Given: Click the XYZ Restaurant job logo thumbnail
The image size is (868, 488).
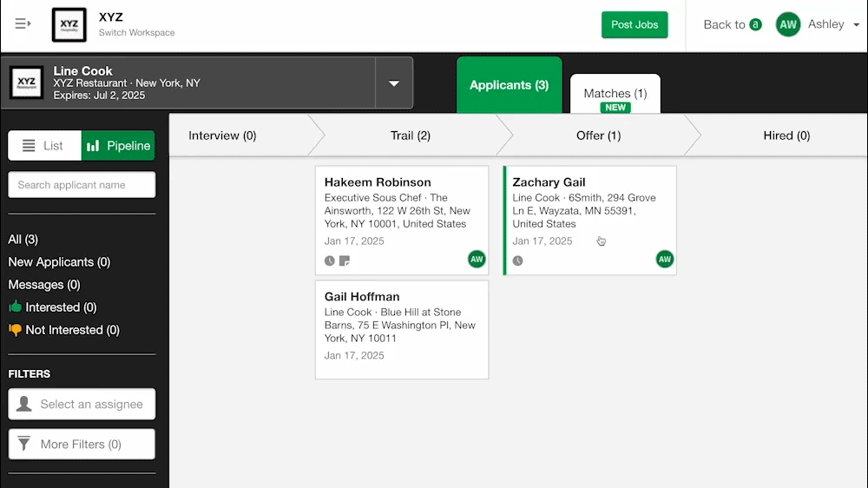Looking at the screenshot, I should (27, 83).
